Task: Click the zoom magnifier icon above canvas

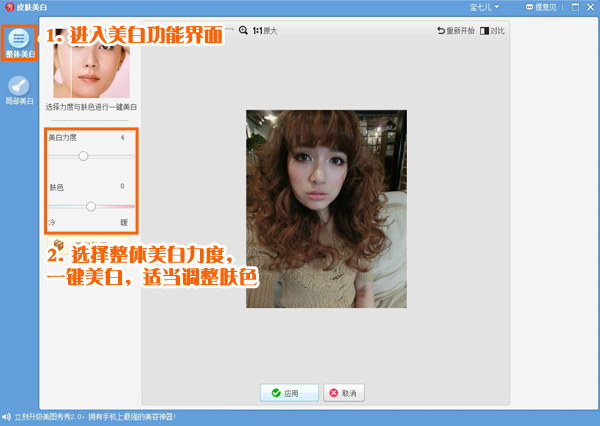Action: pyautogui.click(x=243, y=31)
